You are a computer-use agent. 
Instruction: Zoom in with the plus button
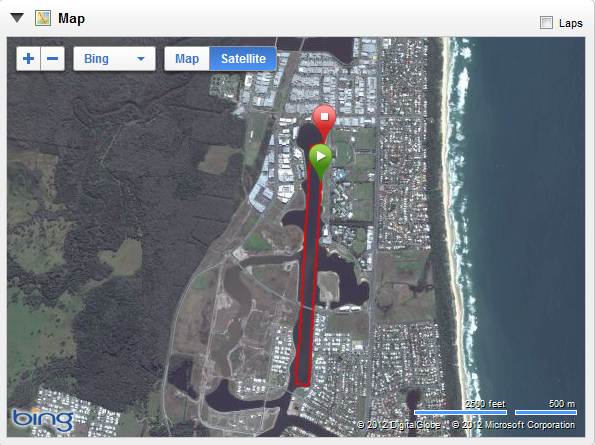[28, 59]
